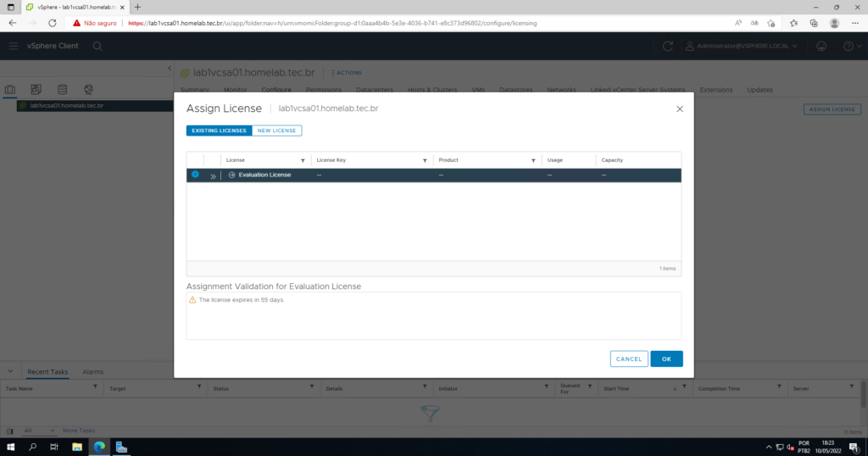The height and width of the screenshot is (456, 868).
Task: Filter the Details column
Action: [425, 386]
